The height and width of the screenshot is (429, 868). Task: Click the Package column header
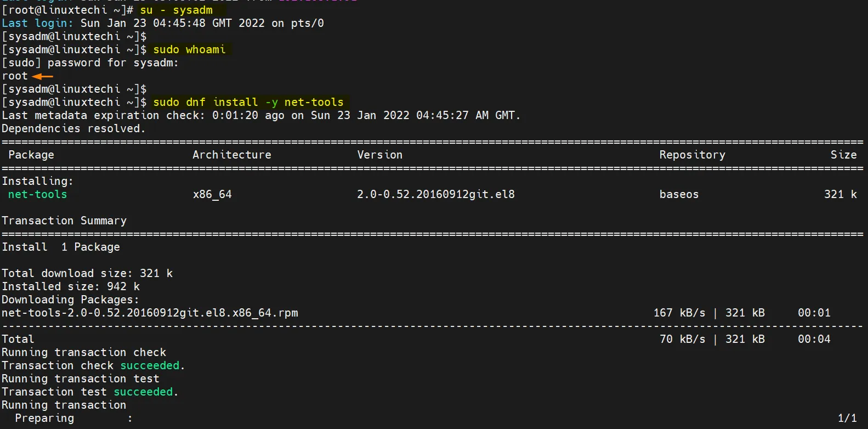pyautogui.click(x=31, y=155)
